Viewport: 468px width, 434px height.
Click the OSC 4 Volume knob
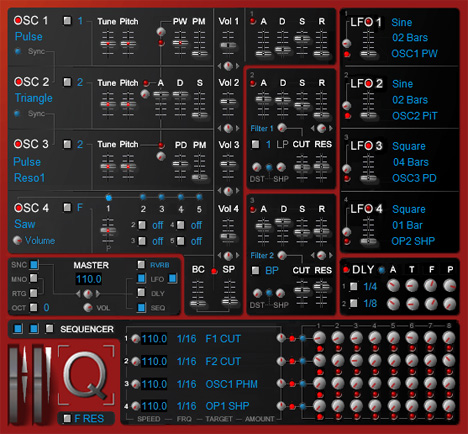17,240
